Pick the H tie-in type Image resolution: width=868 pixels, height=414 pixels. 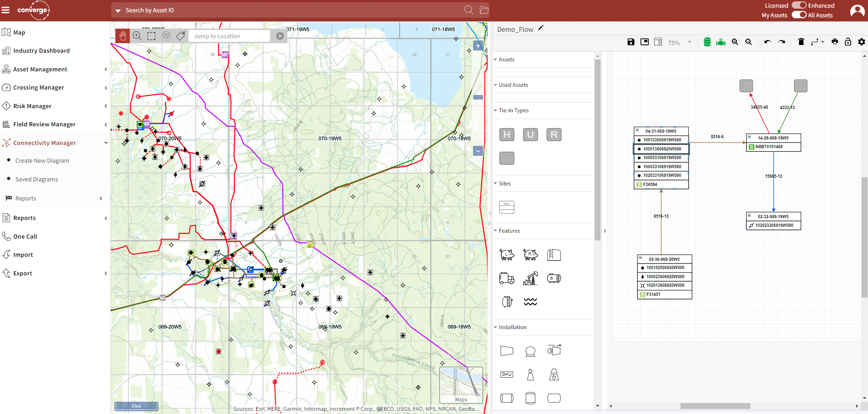click(x=507, y=135)
